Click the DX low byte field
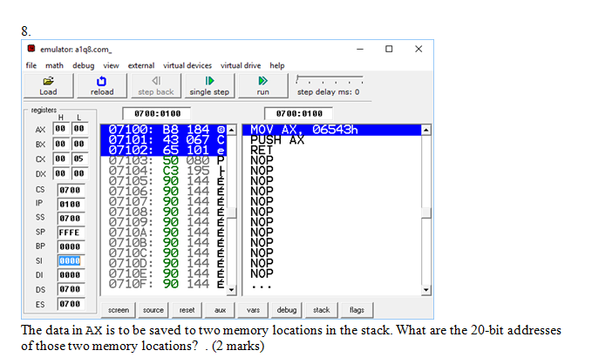The width and height of the screenshot is (592, 364). tap(79, 173)
